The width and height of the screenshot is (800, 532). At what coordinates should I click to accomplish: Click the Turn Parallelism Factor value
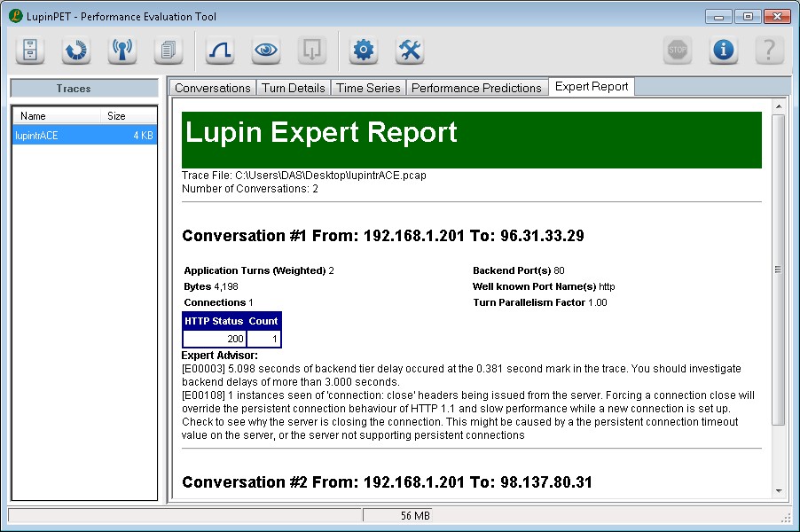pos(598,302)
